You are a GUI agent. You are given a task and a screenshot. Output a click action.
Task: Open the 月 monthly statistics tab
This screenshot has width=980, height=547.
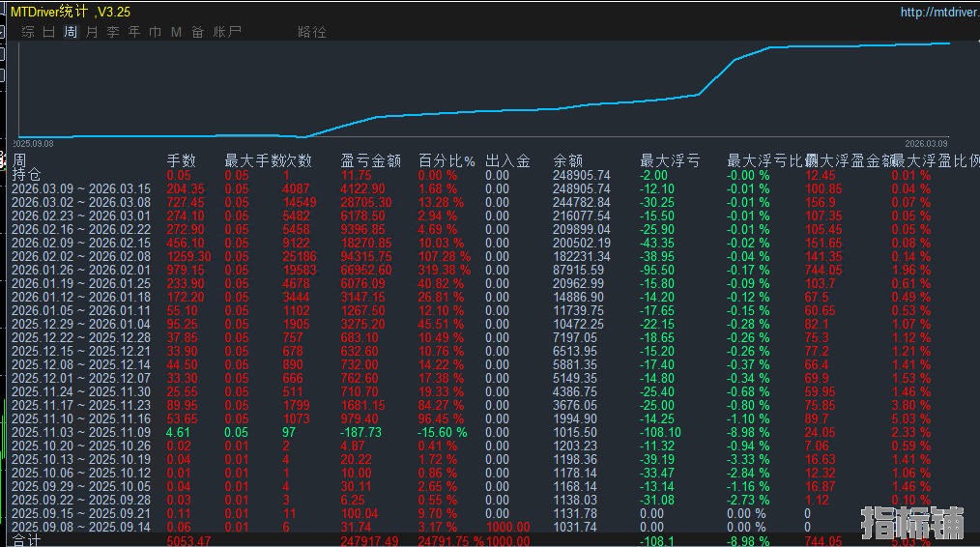[x=92, y=32]
